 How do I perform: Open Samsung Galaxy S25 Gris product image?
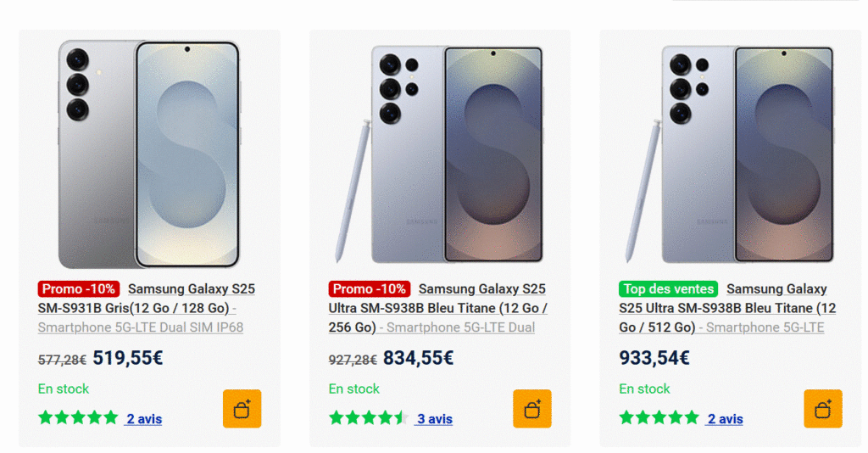[149, 154]
